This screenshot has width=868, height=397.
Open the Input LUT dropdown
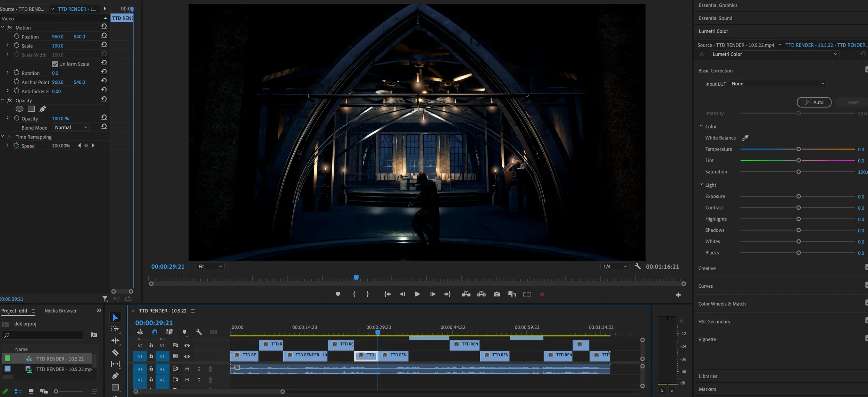pyautogui.click(x=778, y=84)
